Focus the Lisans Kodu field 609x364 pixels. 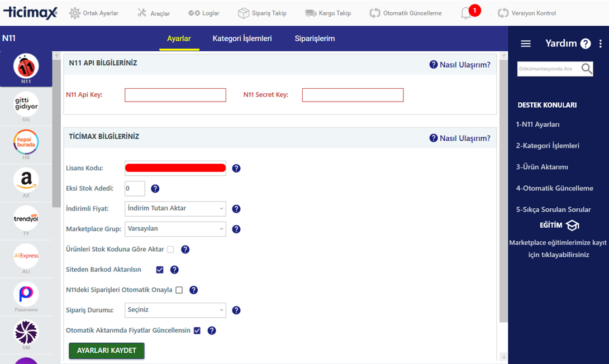click(175, 168)
